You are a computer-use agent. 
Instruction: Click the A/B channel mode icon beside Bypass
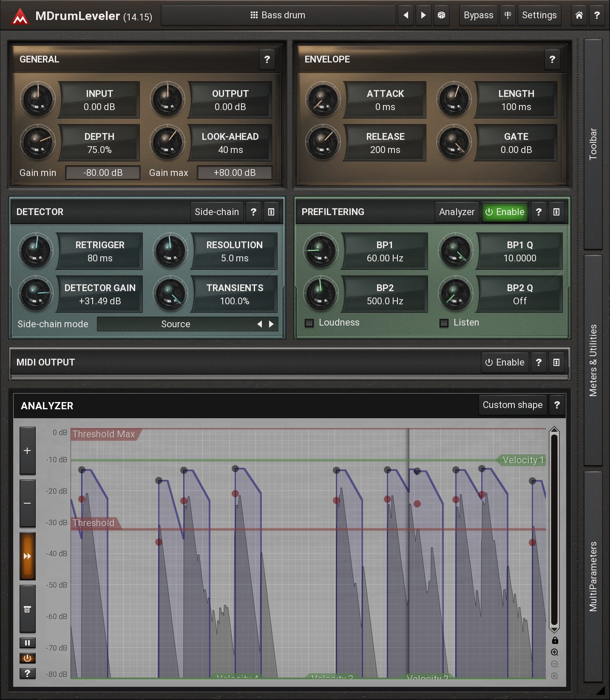point(508,15)
